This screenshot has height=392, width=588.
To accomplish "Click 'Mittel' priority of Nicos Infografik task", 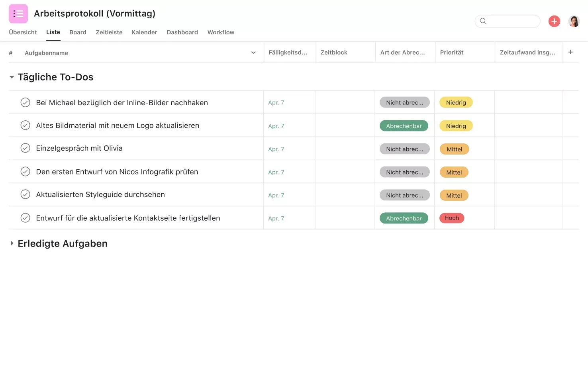I will 454,172.
